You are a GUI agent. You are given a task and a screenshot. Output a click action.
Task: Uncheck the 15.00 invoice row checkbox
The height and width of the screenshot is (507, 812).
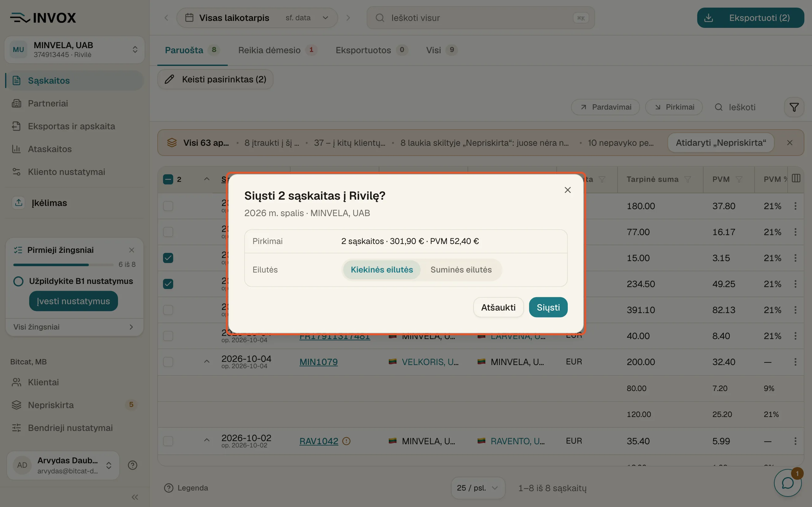click(x=168, y=258)
